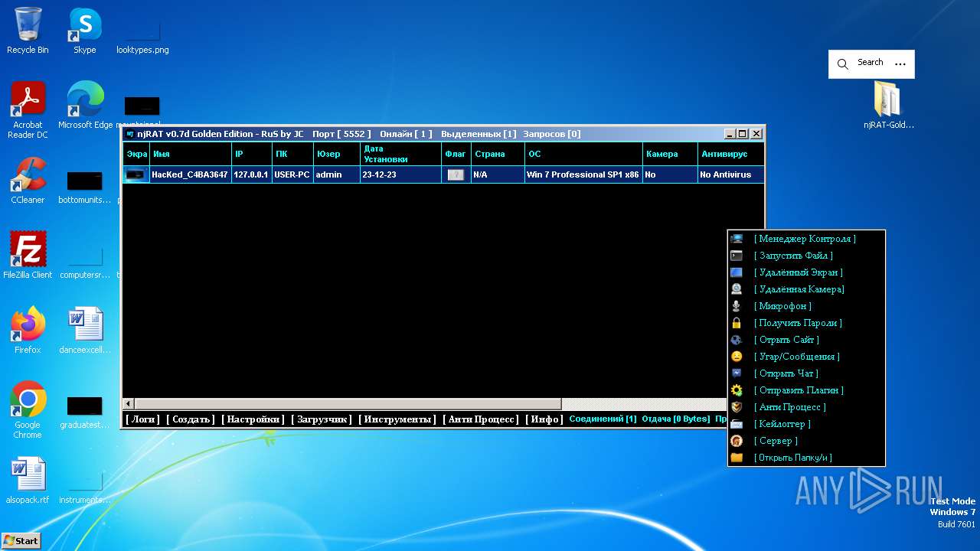The width and height of the screenshot is (980, 551).
Task: Select the HacKed_C4BA3647 client name cell
Action: tap(190, 174)
